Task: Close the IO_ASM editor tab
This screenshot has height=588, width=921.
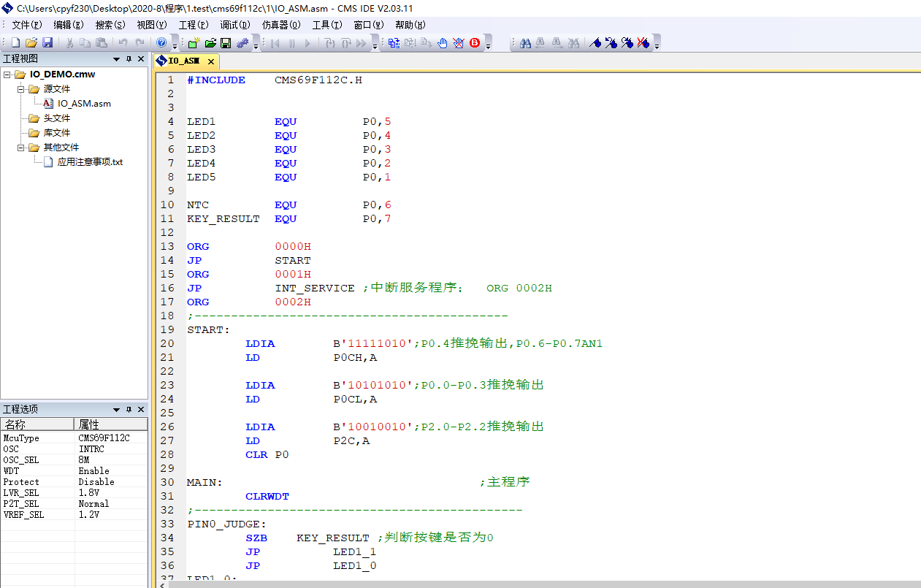Action: (x=211, y=61)
